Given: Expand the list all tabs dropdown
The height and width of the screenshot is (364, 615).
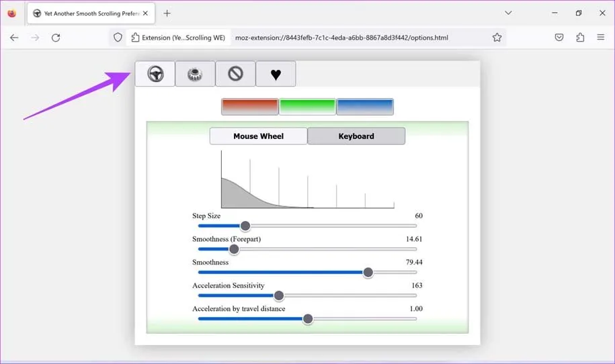Looking at the screenshot, I should coord(508,13).
